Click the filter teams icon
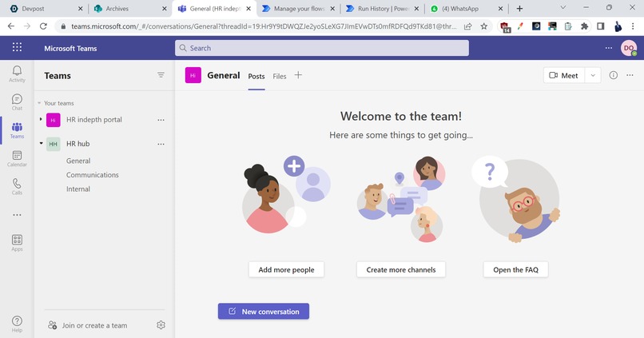Image resolution: width=644 pixels, height=338 pixels. 161,75
